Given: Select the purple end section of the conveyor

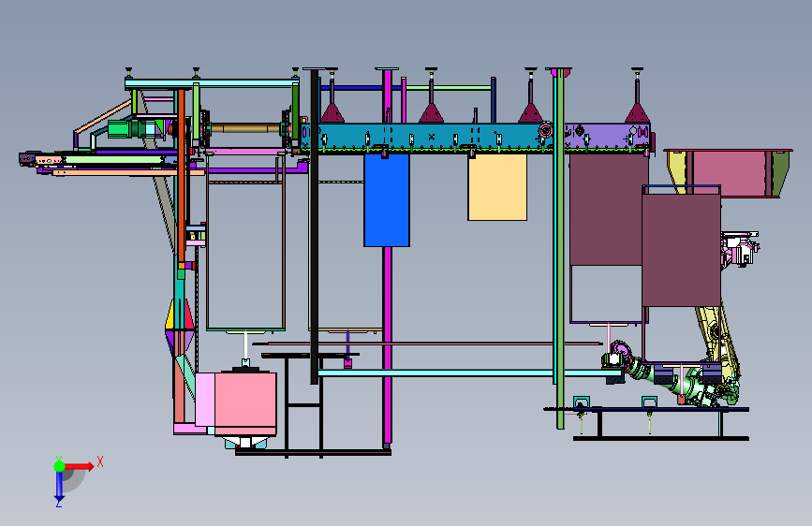Looking at the screenshot, I should click(607, 137).
